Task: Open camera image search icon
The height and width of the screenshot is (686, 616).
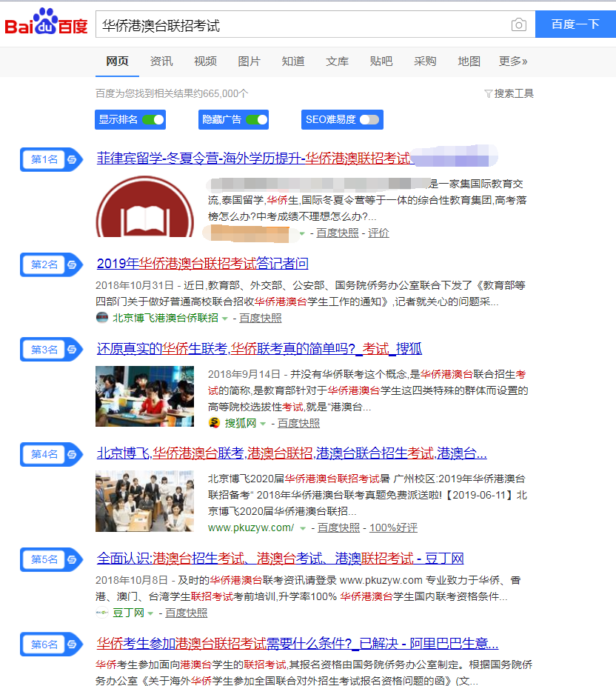Action: (518, 24)
